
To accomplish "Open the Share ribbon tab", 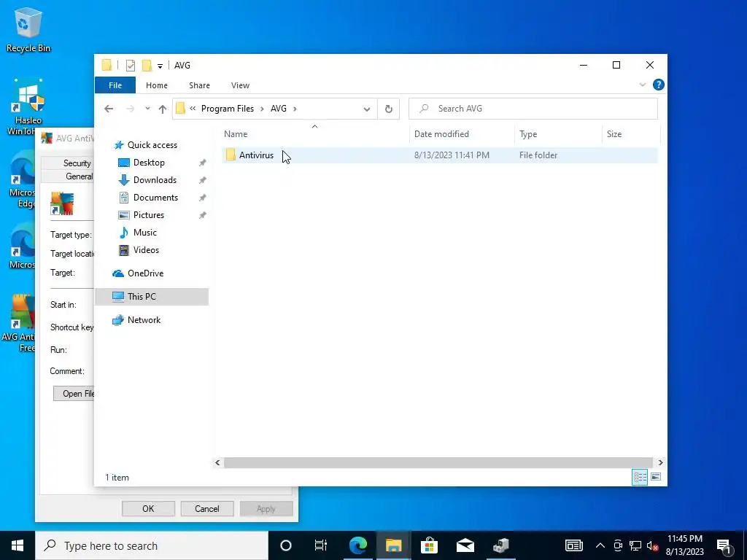I will coord(199,85).
